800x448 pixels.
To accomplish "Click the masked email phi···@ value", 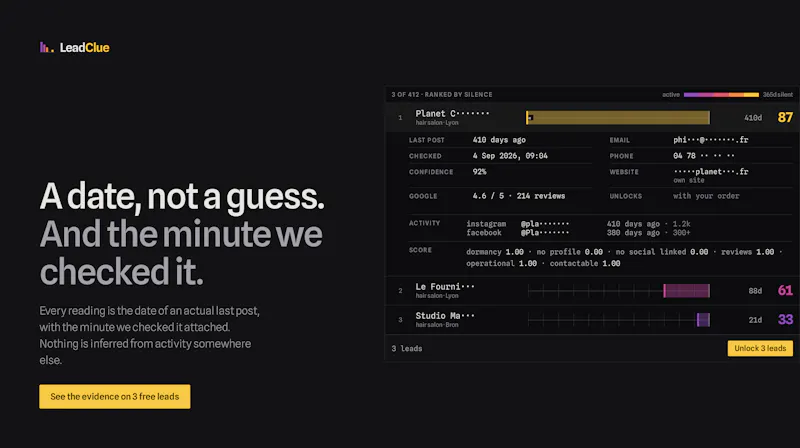I will tap(711, 140).
